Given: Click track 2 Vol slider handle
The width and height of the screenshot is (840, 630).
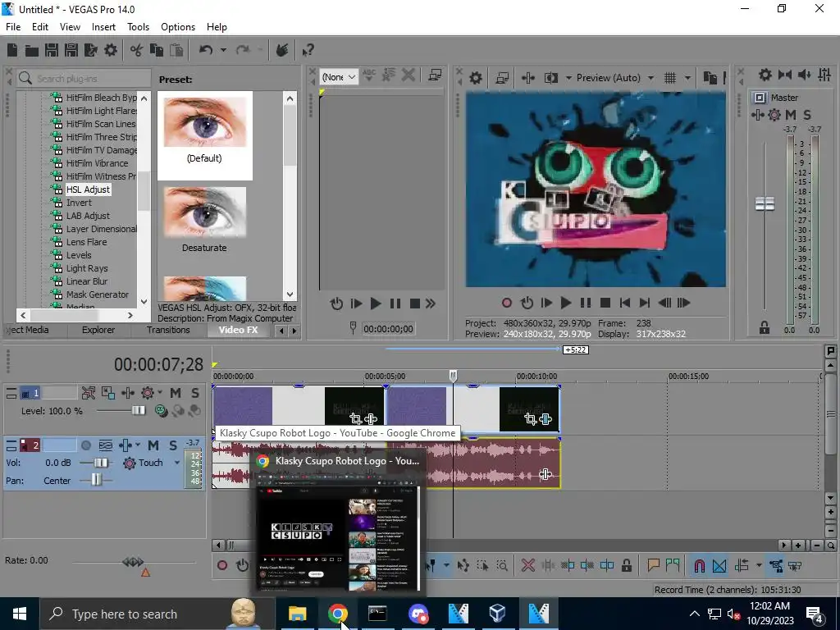Looking at the screenshot, I should tap(101, 463).
